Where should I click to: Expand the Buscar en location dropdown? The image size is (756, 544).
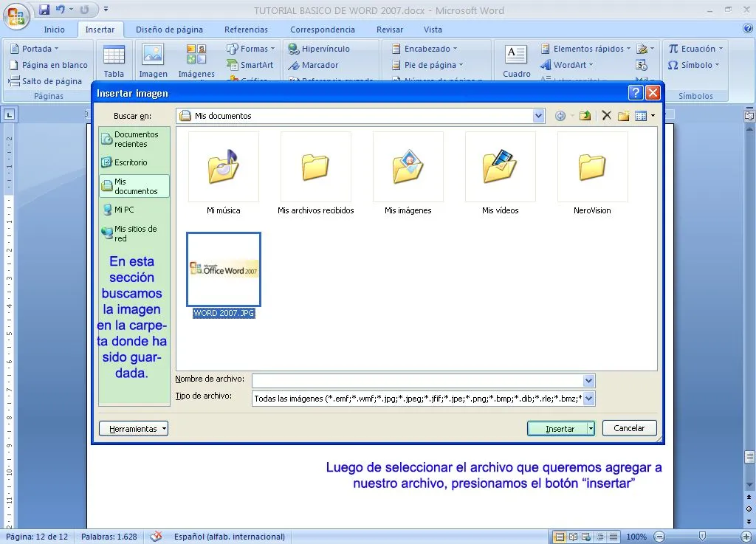538,116
